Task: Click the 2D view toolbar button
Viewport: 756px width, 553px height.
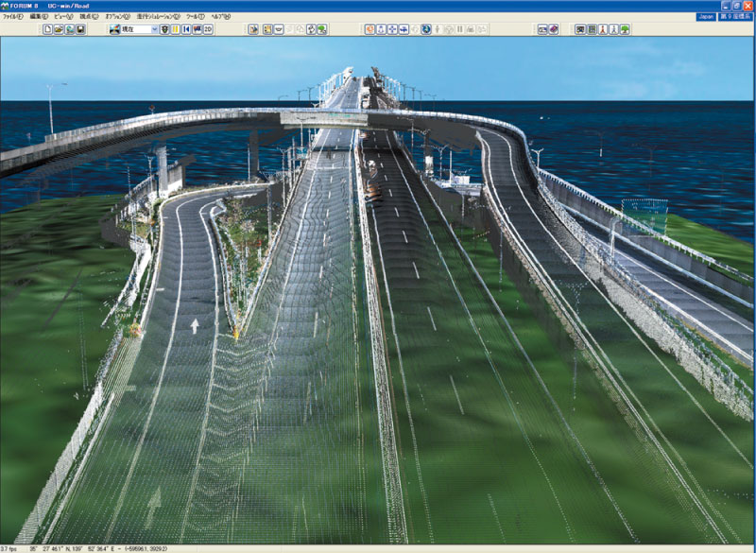Action: click(x=208, y=29)
